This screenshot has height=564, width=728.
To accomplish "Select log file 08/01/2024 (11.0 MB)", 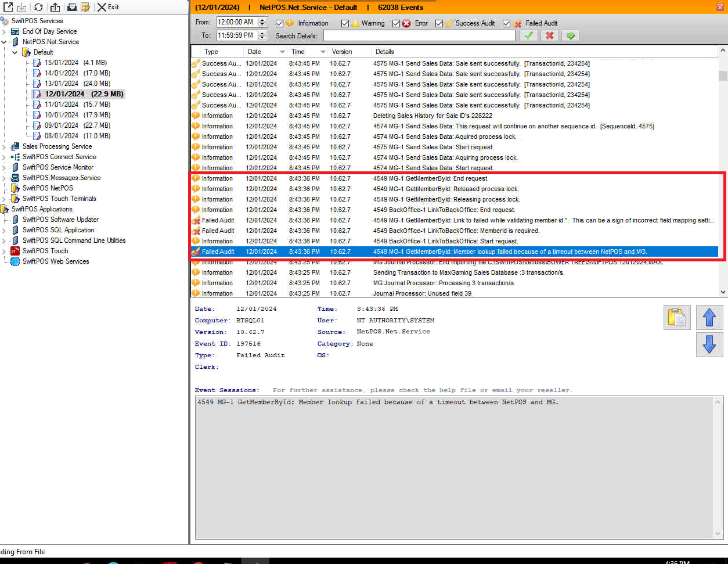I will coord(77,136).
